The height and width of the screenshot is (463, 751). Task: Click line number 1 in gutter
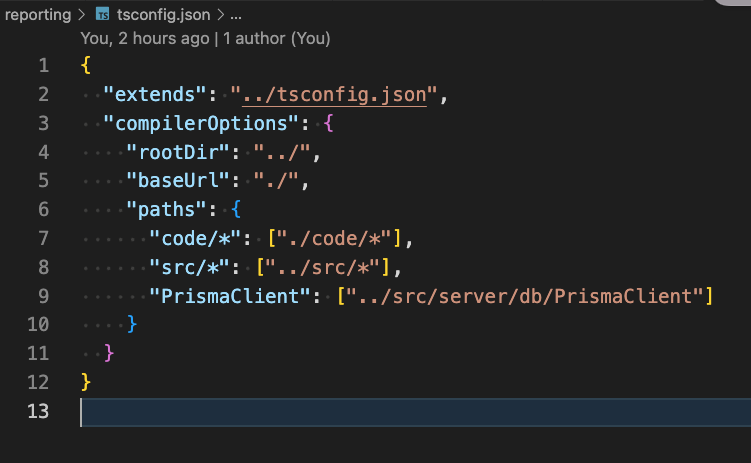click(x=44, y=65)
